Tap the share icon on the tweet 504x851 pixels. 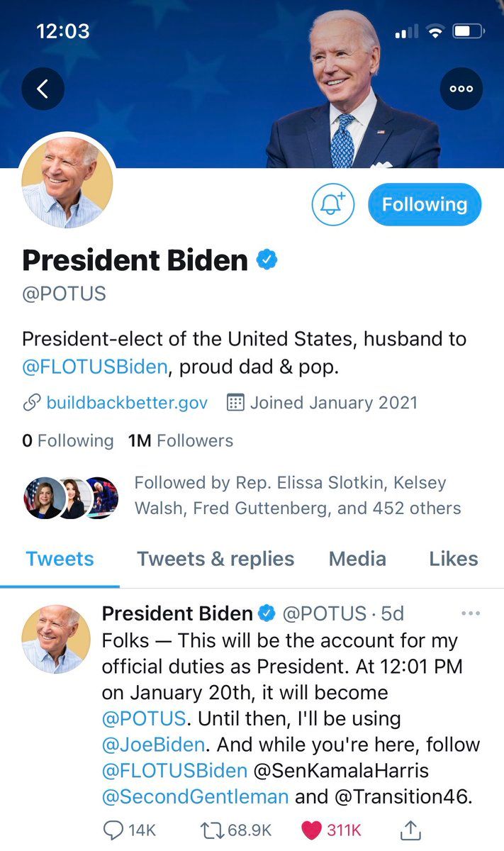pos(412,830)
